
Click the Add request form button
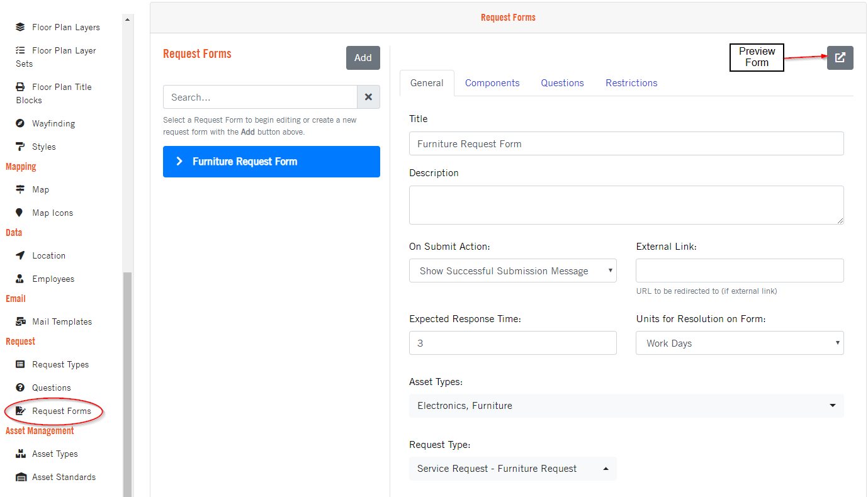tap(363, 58)
